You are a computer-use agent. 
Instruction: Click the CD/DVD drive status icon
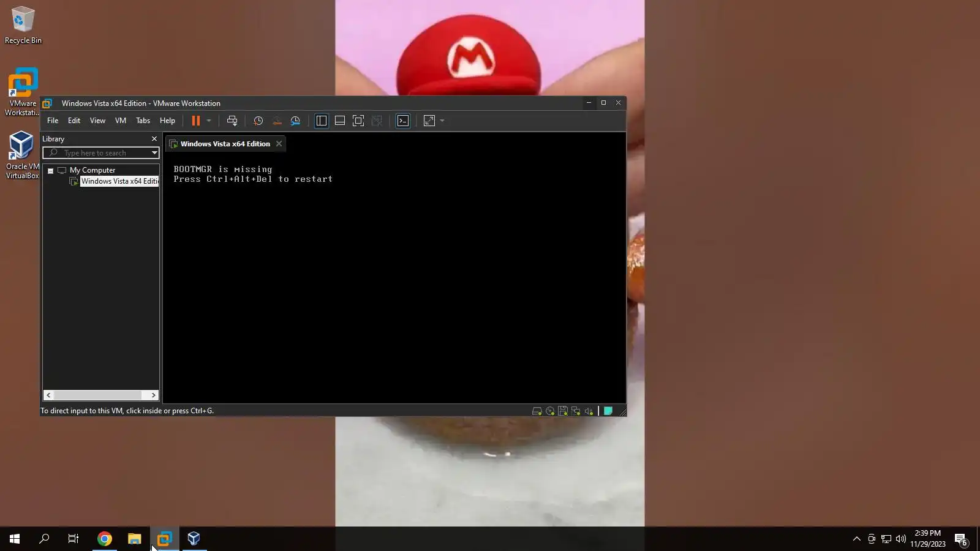click(550, 411)
